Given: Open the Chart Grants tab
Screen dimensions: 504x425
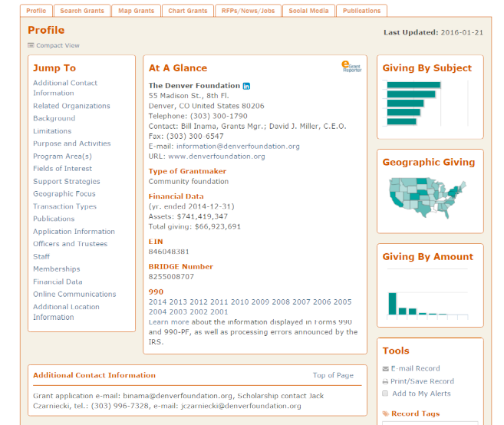Looking at the screenshot, I should point(188,11).
